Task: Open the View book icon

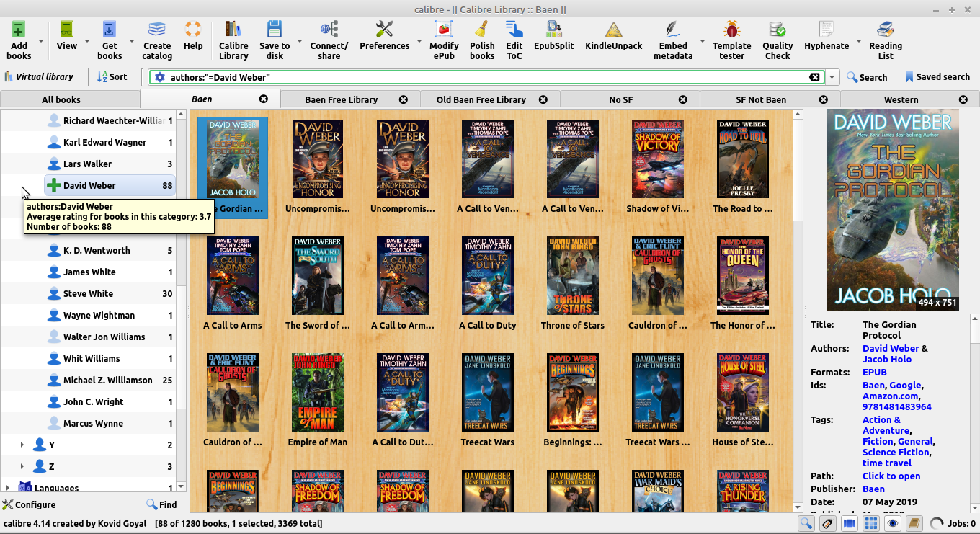Action: (66, 30)
